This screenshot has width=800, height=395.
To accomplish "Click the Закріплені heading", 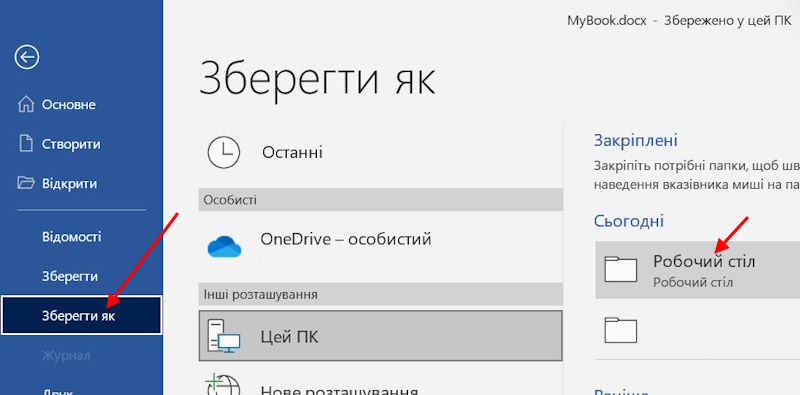I will pyautogui.click(x=636, y=140).
